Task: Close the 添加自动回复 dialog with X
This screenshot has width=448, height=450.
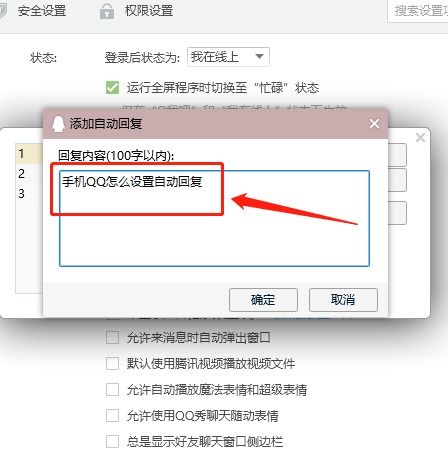Action: coord(374,123)
